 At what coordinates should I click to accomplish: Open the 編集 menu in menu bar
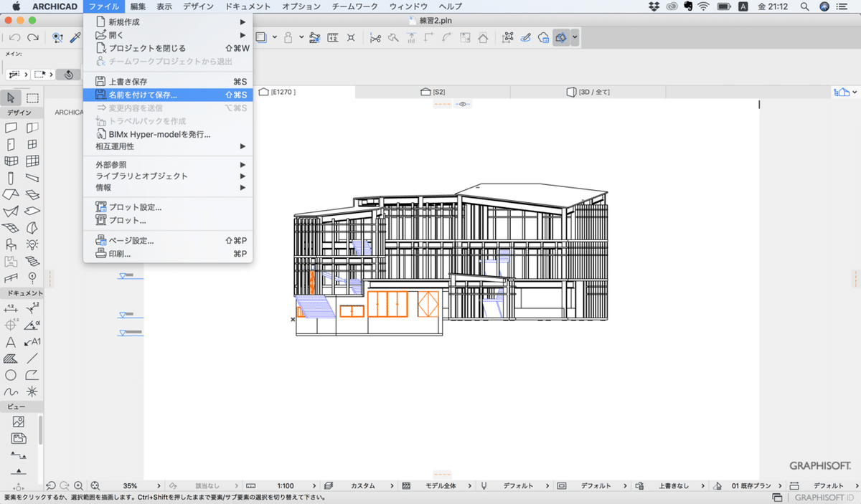click(138, 6)
